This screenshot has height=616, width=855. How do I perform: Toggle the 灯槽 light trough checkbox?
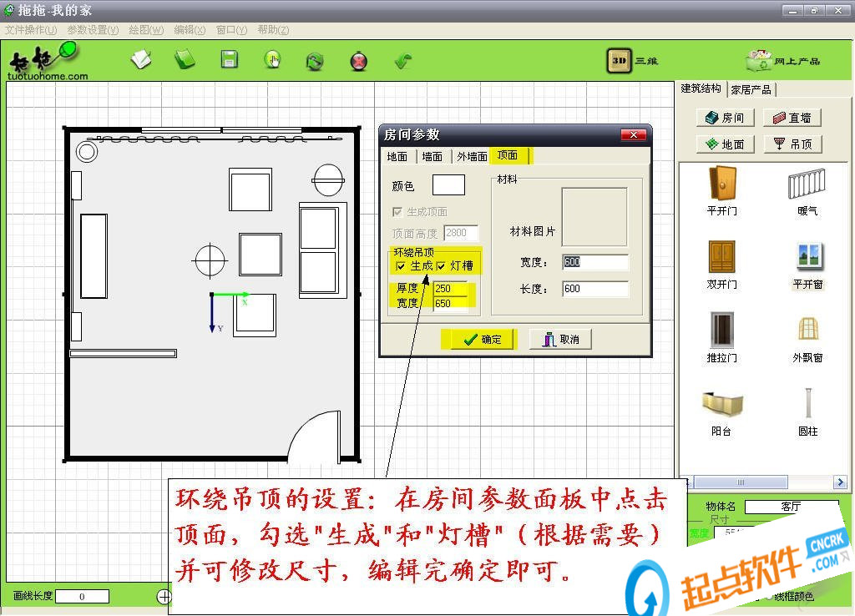pyautogui.click(x=441, y=266)
